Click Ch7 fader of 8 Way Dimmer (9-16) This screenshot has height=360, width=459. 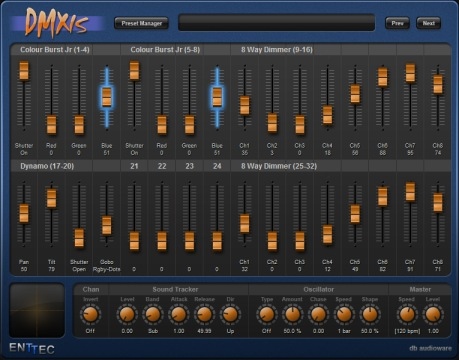coord(410,73)
